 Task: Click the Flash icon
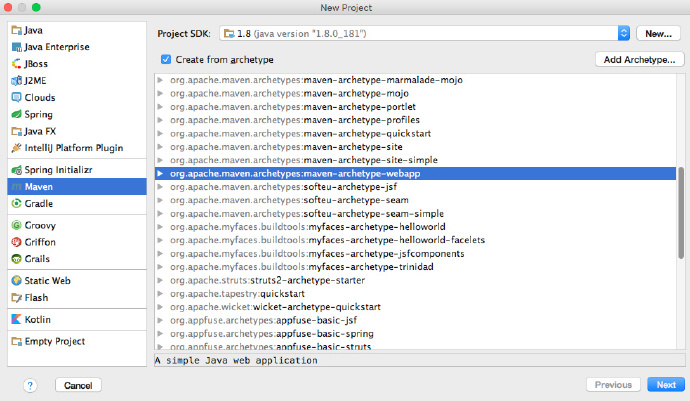pyautogui.click(x=17, y=298)
